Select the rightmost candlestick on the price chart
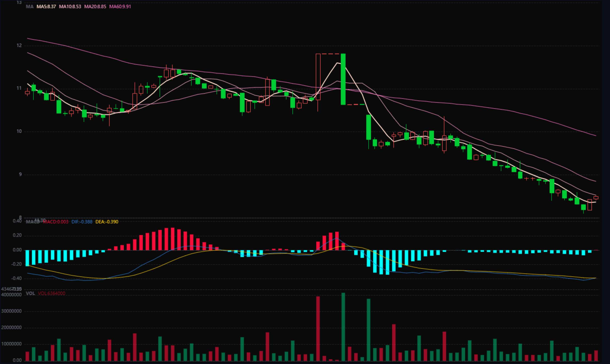This screenshot has height=364, width=610. click(596, 198)
